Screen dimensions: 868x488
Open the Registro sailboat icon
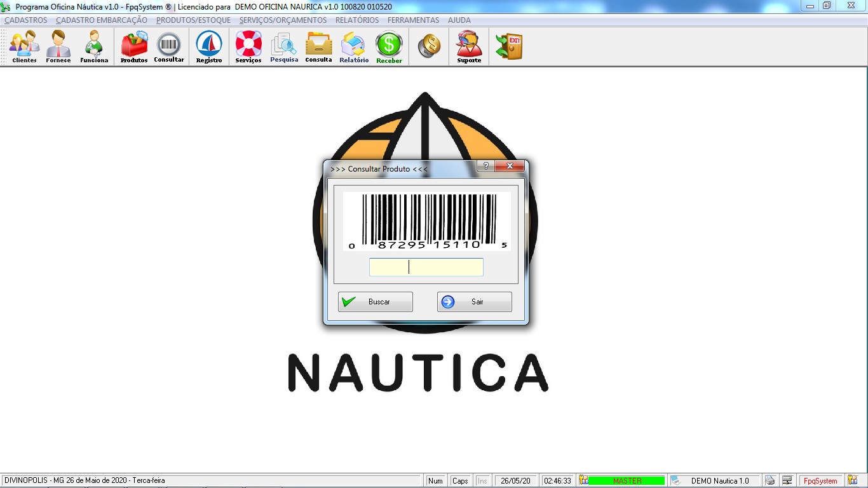coord(209,47)
